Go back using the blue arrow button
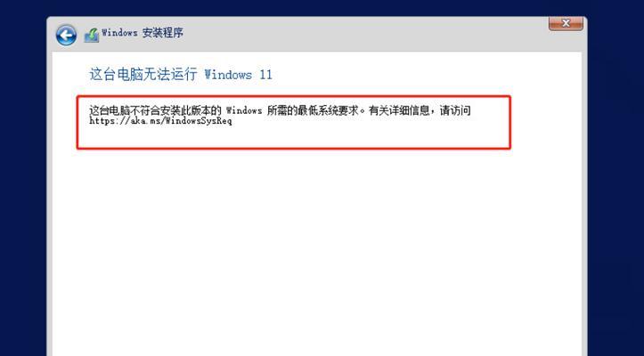 click(66, 36)
